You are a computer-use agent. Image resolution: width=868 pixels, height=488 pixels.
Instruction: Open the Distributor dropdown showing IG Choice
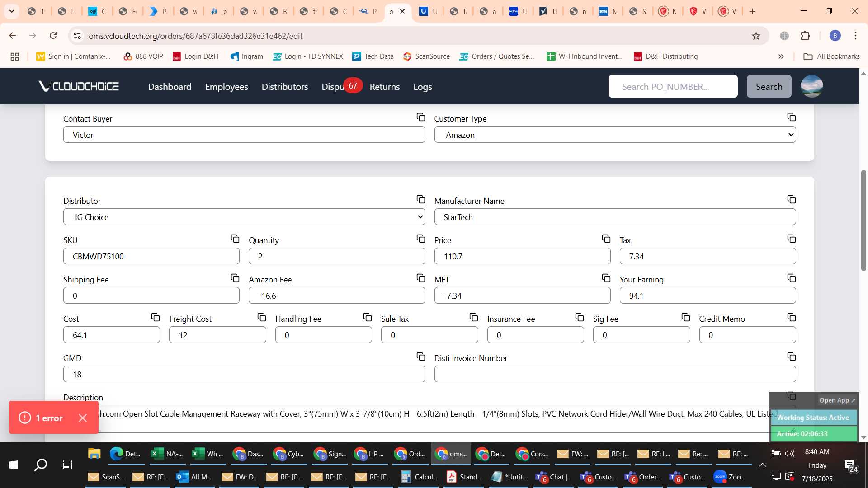(244, 217)
